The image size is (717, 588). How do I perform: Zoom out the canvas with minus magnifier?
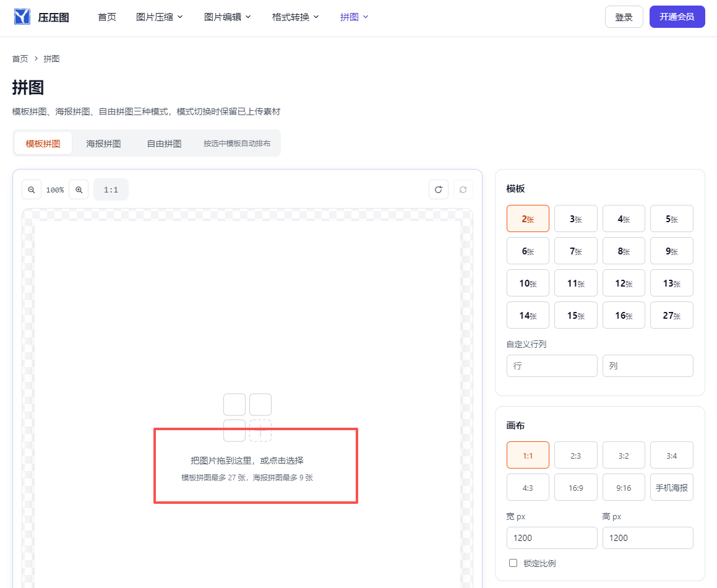click(32, 189)
